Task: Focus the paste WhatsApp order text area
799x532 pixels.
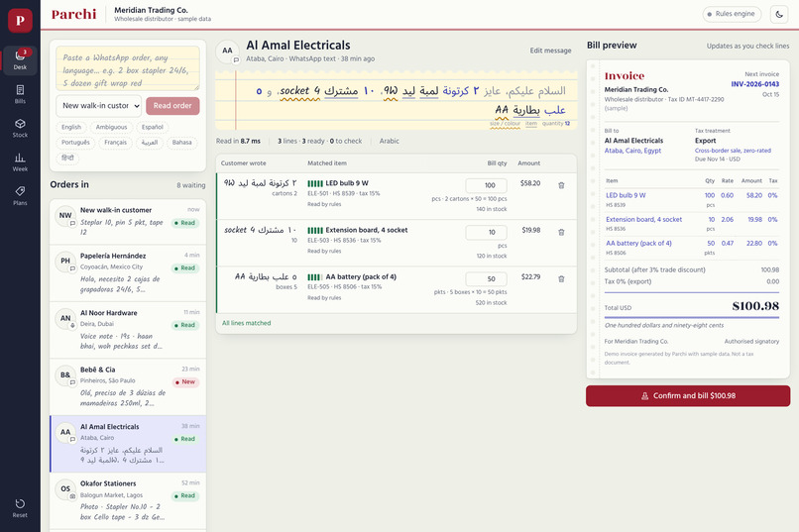Action: click(x=128, y=68)
